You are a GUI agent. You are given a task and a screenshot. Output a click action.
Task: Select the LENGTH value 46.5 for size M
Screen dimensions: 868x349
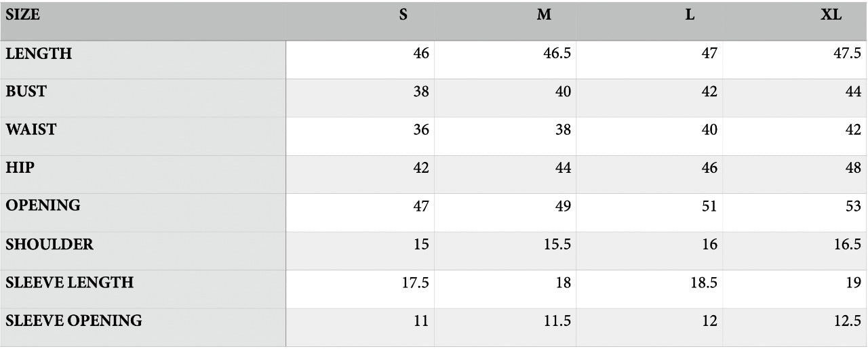557,54
